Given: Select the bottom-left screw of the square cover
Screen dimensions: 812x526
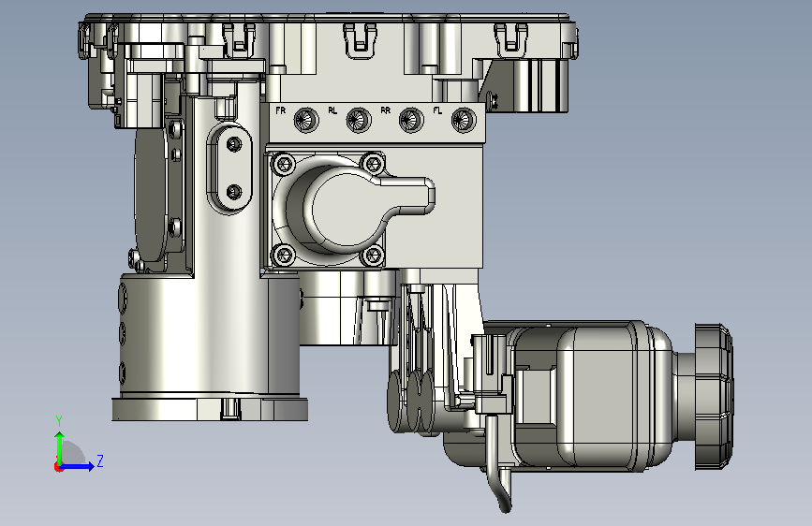Looking at the screenshot, I should pyautogui.click(x=284, y=256).
